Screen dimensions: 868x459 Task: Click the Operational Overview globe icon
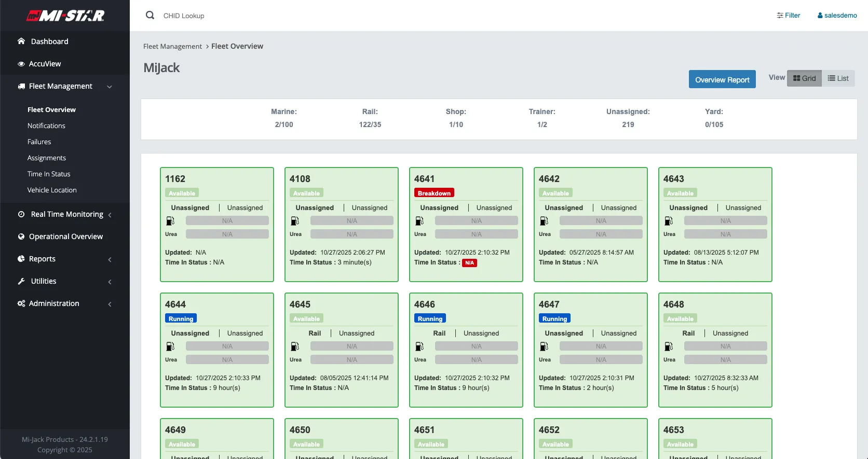[21, 237]
